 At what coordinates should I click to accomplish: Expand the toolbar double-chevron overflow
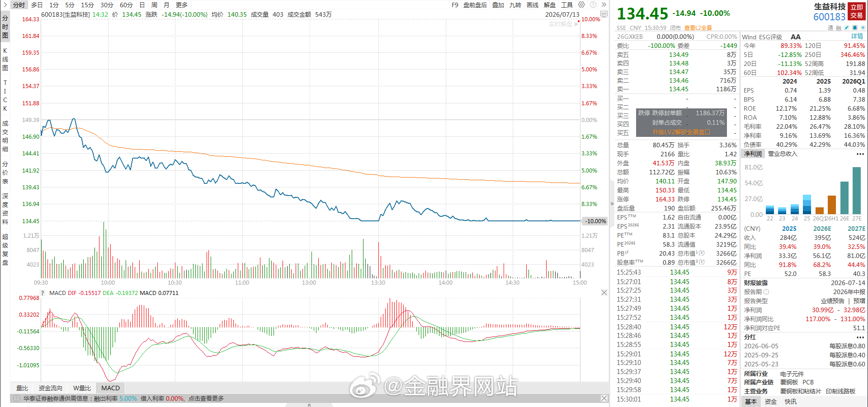604,5
